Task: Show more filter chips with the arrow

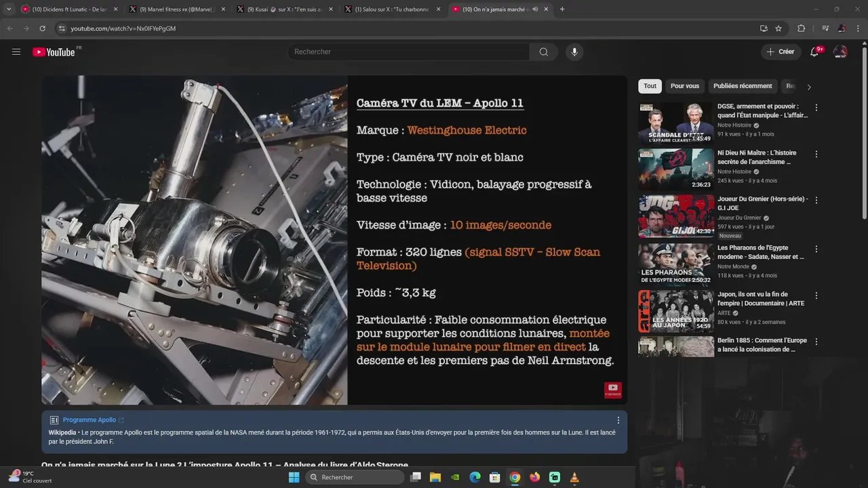Action: click(x=808, y=87)
